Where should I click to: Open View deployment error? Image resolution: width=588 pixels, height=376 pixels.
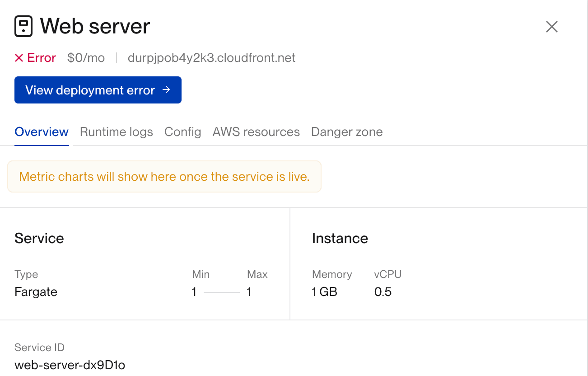pyautogui.click(x=98, y=90)
